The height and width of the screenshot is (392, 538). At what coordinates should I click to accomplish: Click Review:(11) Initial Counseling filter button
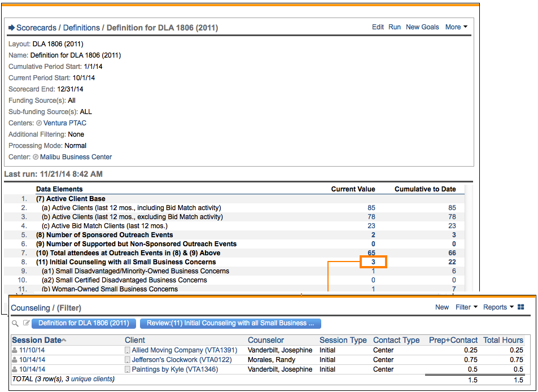coord(230,324)
